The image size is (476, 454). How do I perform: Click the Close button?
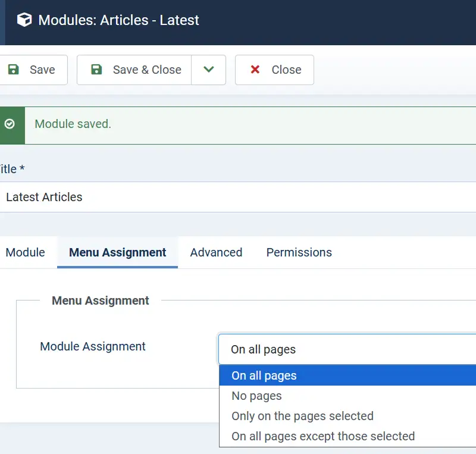click(274, 70)
